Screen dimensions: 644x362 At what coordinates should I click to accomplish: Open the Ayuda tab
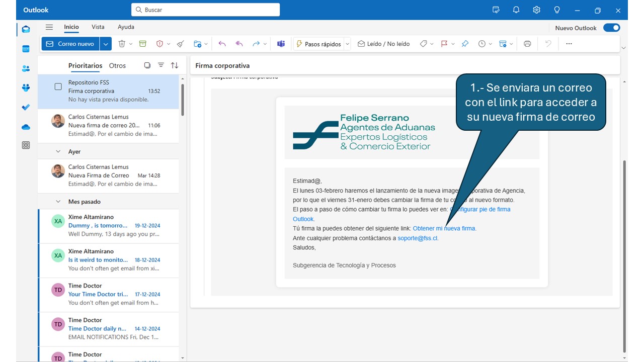pyautogui.click(x=126, y=27)
